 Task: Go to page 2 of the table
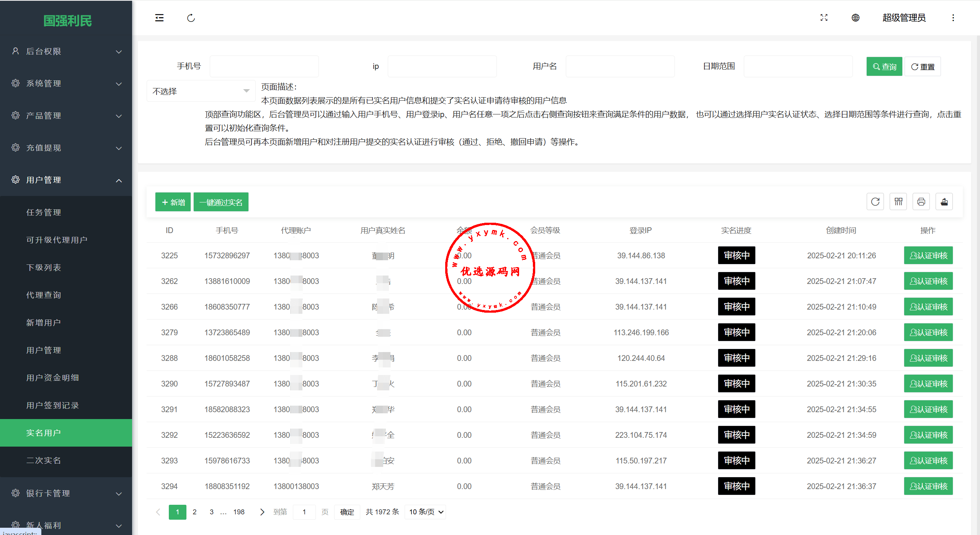[x=194, y=512]
